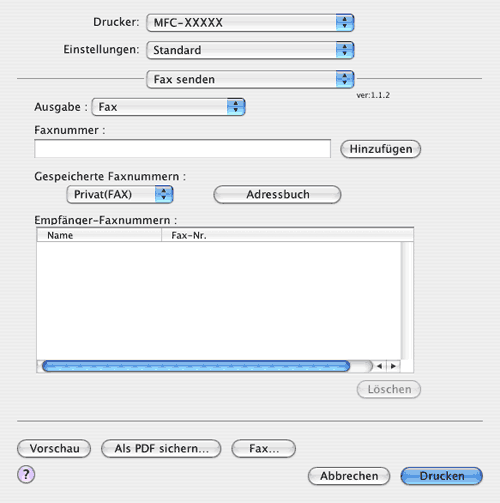This screenshot has width=500, height=503.
Task: Open the Privat(FAX) stored numbers dropdown
Action: (120, 194)
